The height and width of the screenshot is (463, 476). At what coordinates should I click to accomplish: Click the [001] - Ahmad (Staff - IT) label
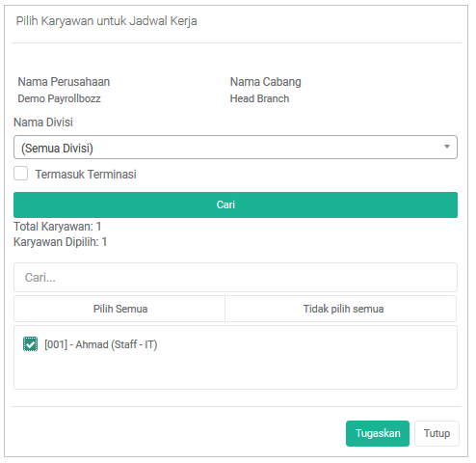101,344
